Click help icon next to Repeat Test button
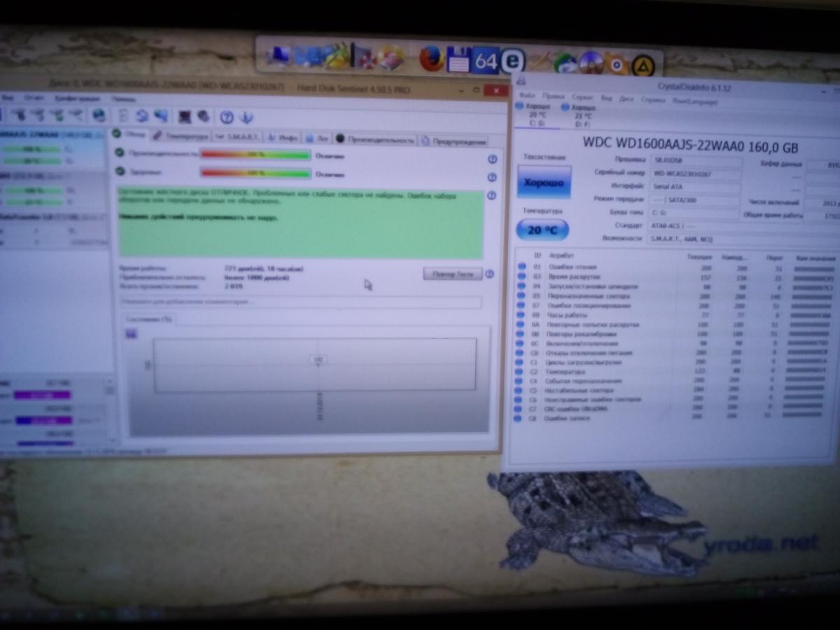Viewport: 840px width, 630px height. pyautogui.click(x=489, y=274)
